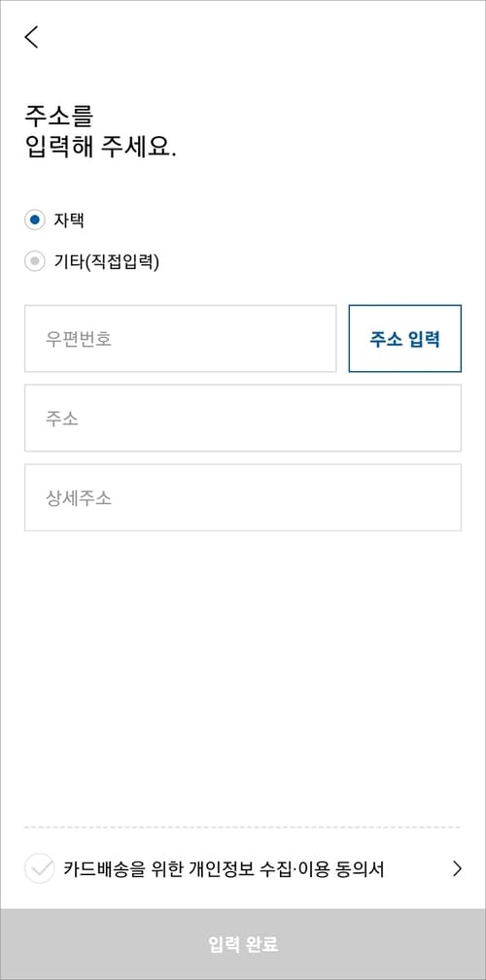Click the dashed divider above consent row

click(x=243, y=827)
